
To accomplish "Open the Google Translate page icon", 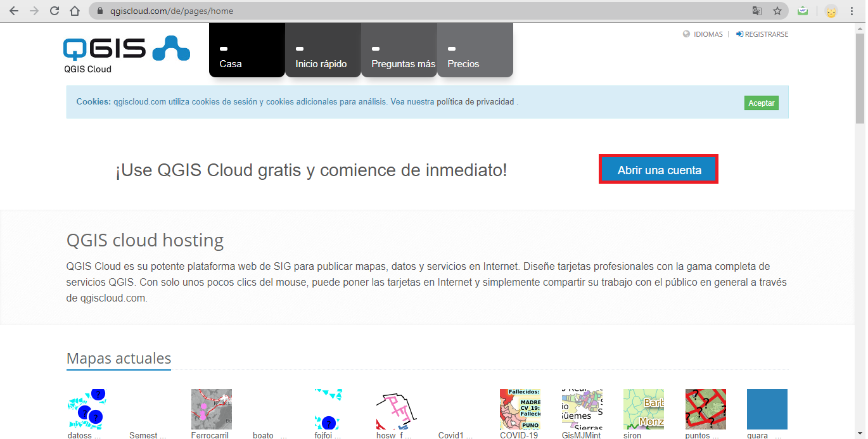I will 756,11.
